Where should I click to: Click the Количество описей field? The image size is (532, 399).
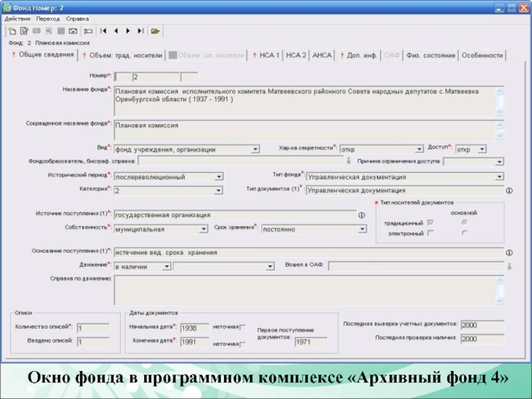point(93,328)
